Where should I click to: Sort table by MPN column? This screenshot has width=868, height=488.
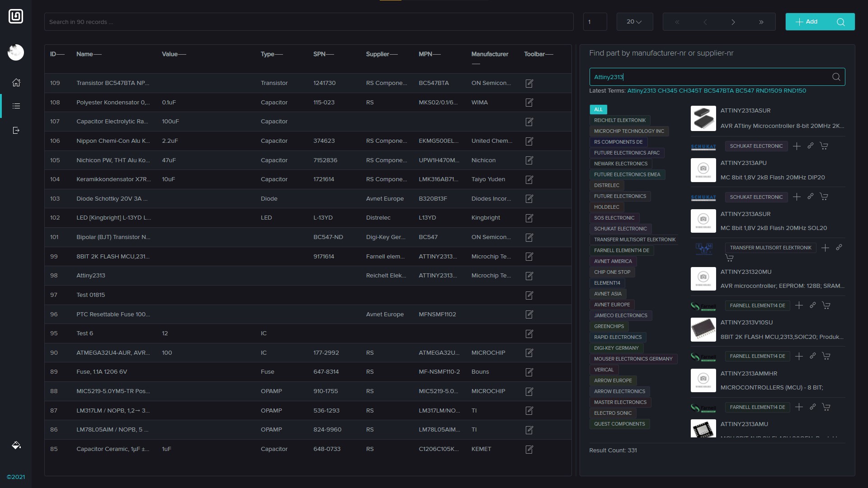tap(430, 54)
